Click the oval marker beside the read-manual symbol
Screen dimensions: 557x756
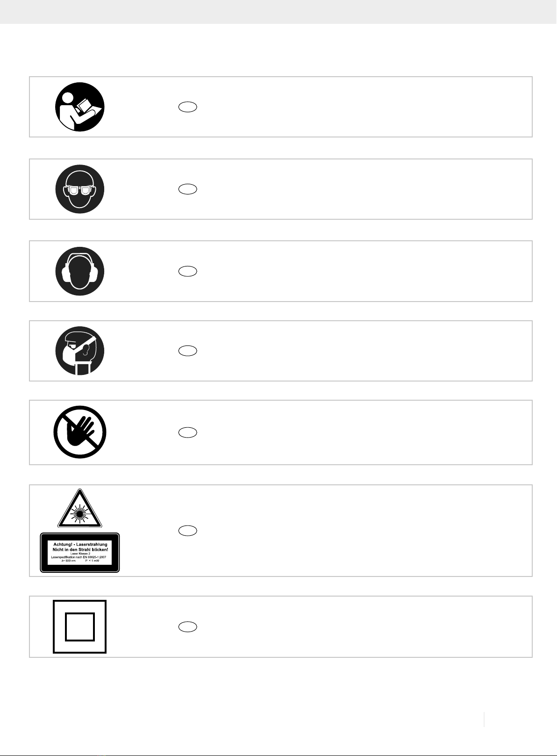click(x=187, y=107)
